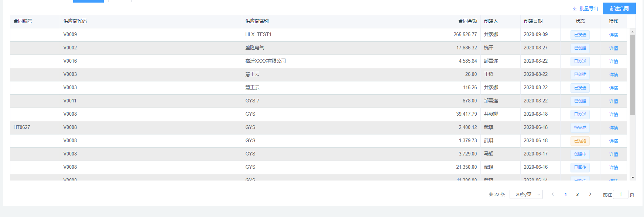Viewport: 644px width, 217px height.
Task: Click the table's vertical scrollbar thumb
Action: tap(633, 74)
